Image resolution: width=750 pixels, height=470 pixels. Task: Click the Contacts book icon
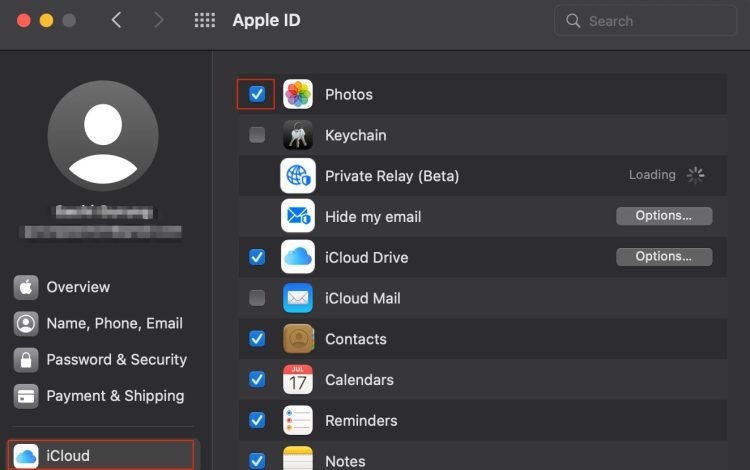click(298, 339)
